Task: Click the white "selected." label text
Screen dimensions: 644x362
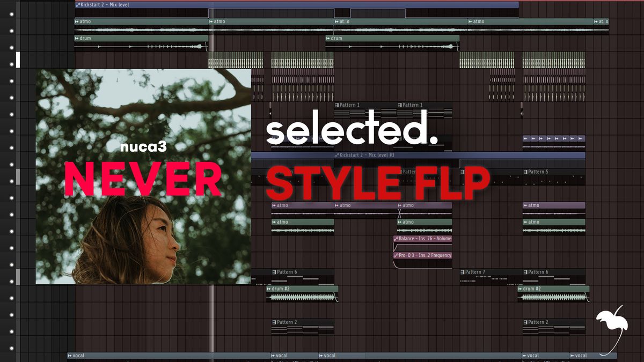Action: coord(352,131)
